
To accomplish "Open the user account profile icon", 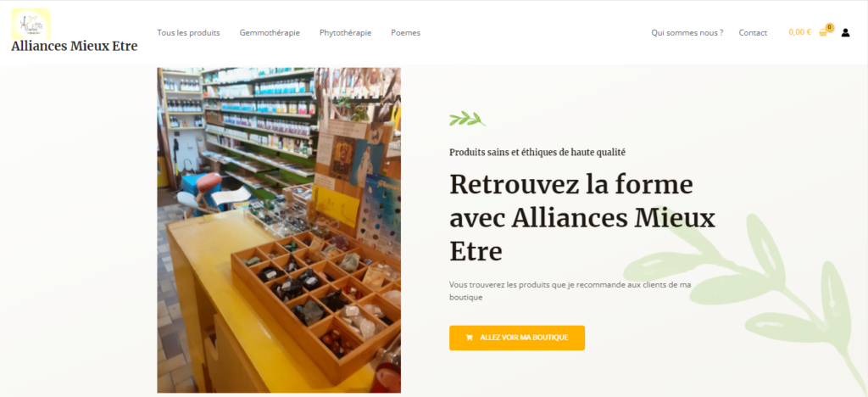I will [x=845, y=33].
